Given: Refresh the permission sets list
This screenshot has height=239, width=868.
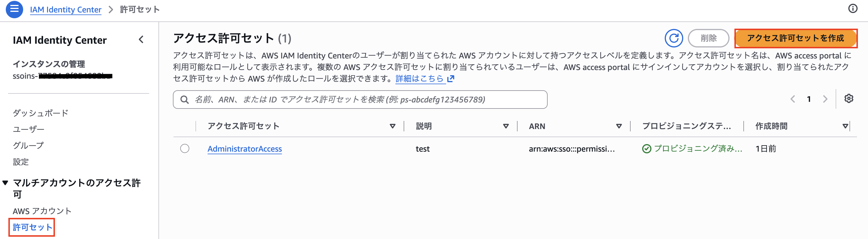Looking at the screenshot, I should click(x=674, y=38).
